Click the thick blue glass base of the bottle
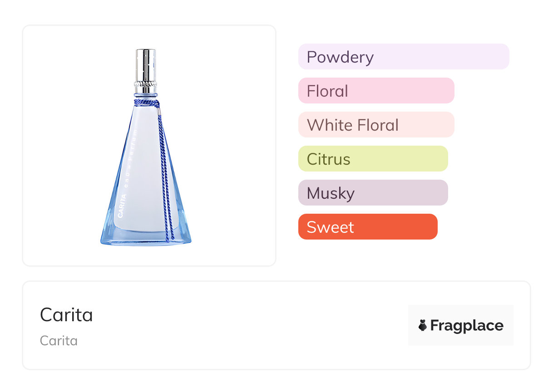 (146, 238)
